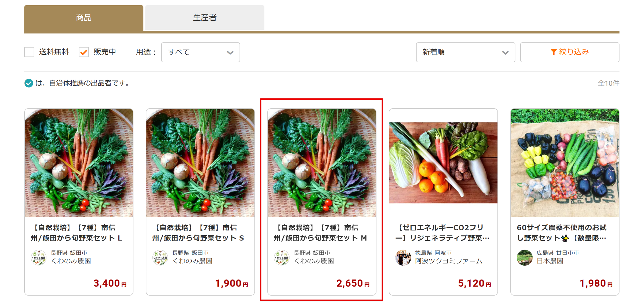Click the くわのみ農園 avatar on set S card

coord(160,257)
